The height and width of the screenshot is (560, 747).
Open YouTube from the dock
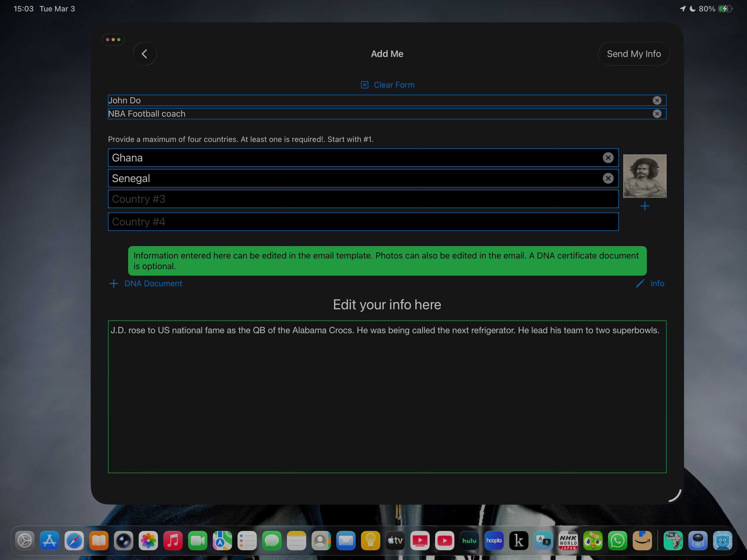444,541
